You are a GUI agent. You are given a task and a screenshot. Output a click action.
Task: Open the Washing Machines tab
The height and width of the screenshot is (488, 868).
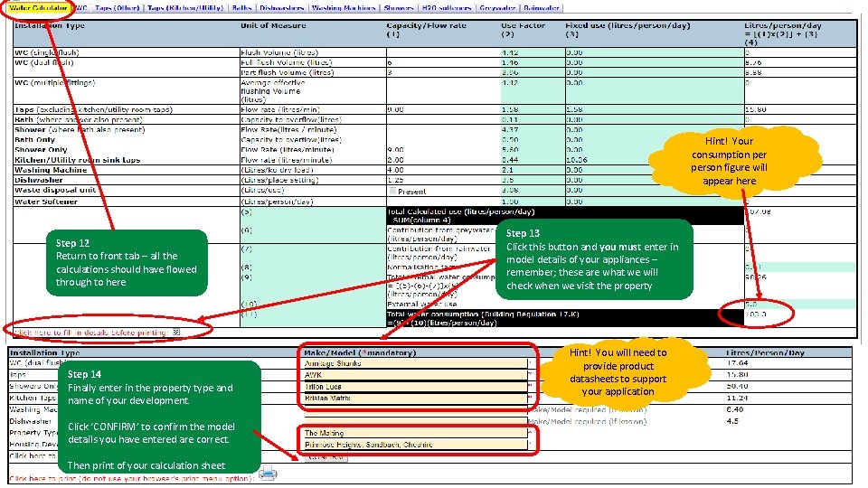(344, 8)
